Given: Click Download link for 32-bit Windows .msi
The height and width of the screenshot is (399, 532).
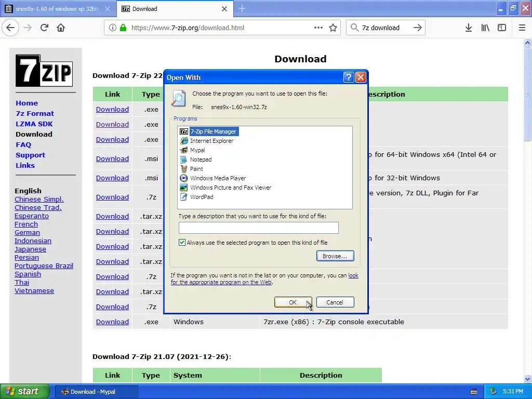Looking at the screenshot, I should click(112, 178).
